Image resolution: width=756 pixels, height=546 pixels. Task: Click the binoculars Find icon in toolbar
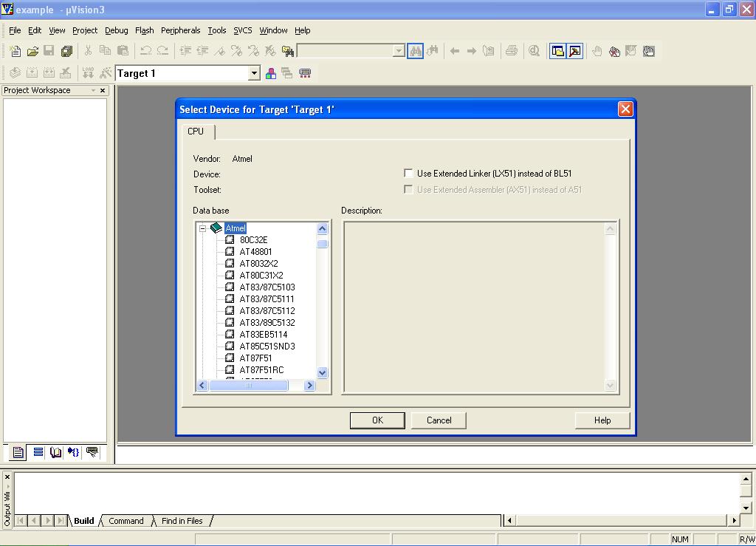pyautogui.click(x=415, y=51)
